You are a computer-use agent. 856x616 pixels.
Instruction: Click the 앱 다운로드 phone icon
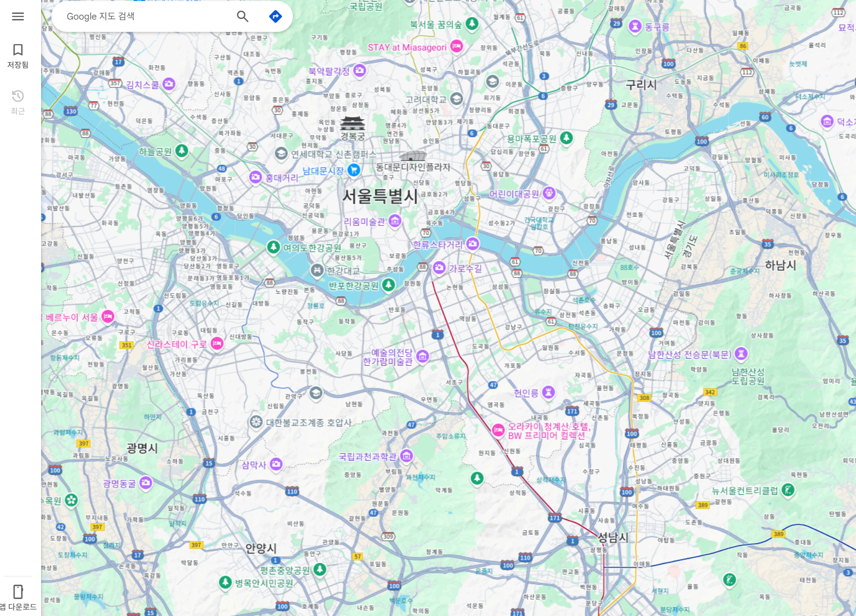point(18,592)
